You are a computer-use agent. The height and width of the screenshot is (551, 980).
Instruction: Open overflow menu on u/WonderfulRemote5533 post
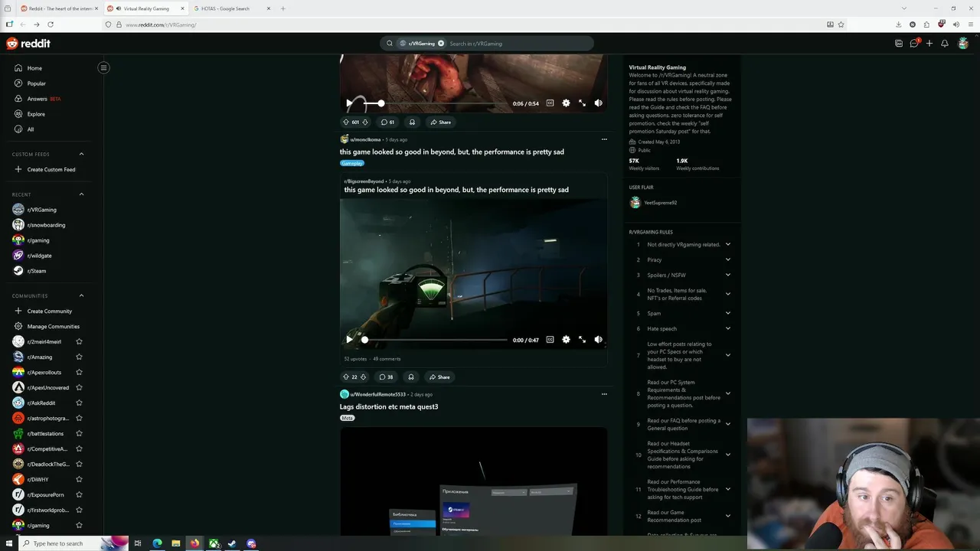604,394
